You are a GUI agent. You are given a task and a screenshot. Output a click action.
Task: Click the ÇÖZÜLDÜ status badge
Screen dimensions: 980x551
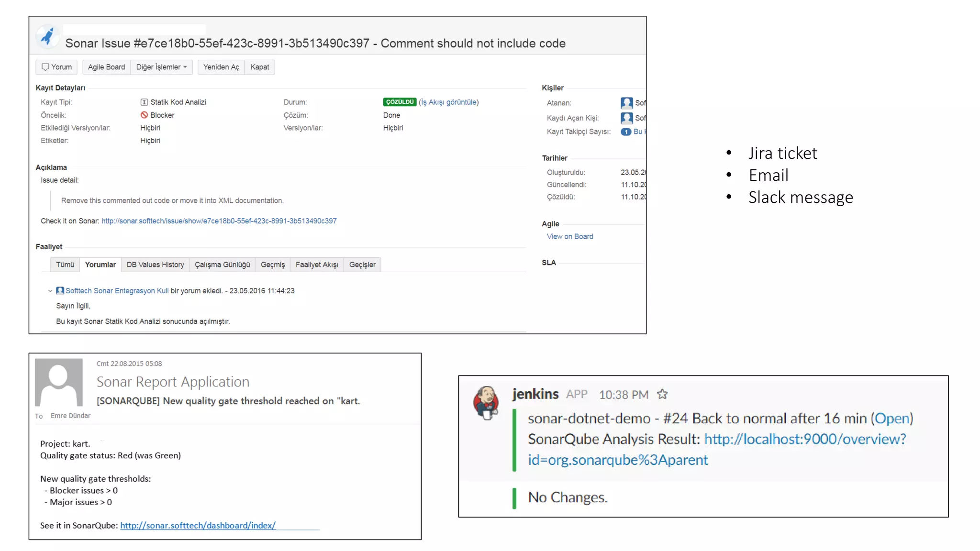(x=400, y=102)
